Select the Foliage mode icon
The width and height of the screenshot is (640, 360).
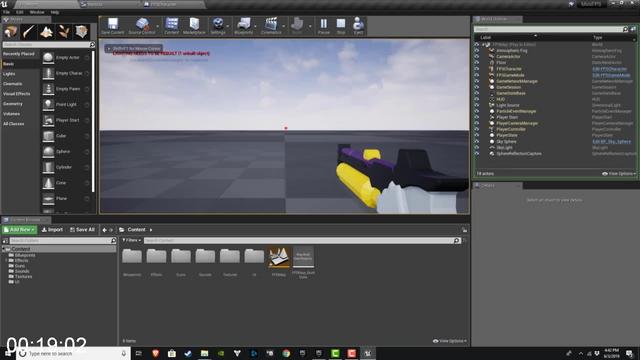[64, 32]
